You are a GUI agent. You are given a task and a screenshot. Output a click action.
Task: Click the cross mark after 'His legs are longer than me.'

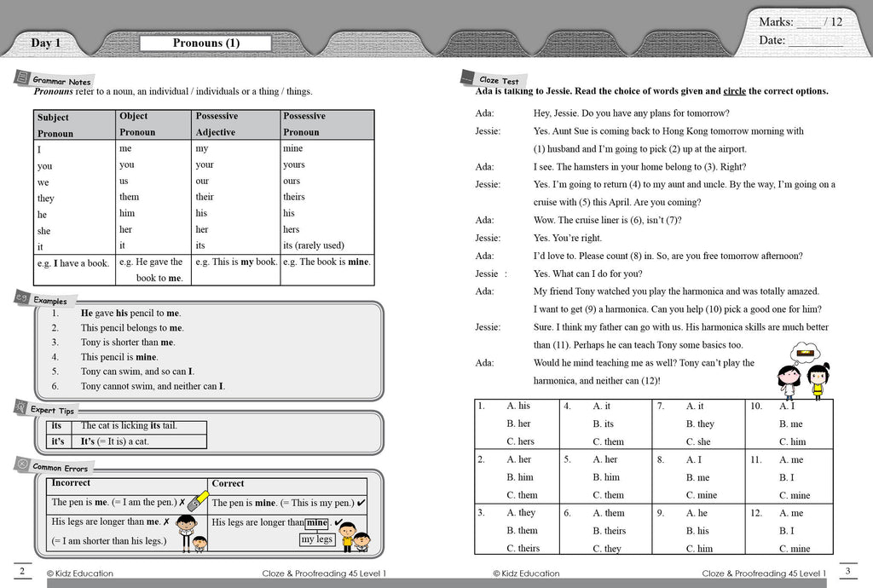pos(166,522)
